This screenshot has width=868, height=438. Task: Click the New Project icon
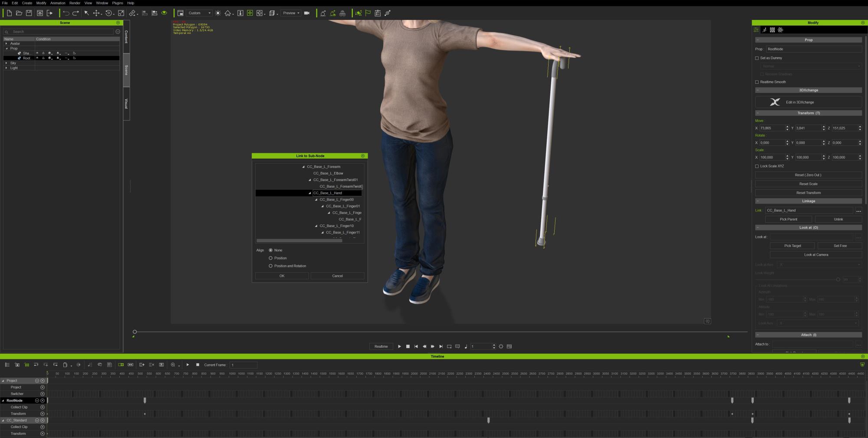pos(9,13)
